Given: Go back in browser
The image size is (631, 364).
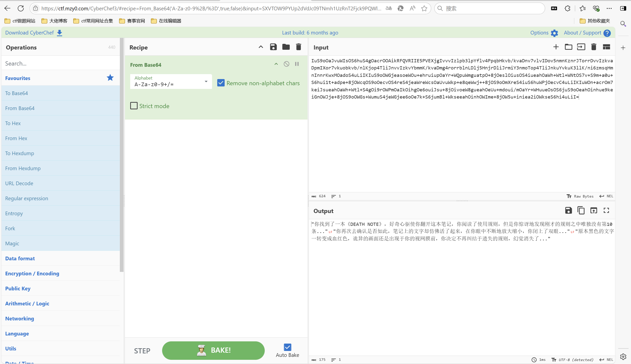Looking at the screenshot, I should point(7,8).
